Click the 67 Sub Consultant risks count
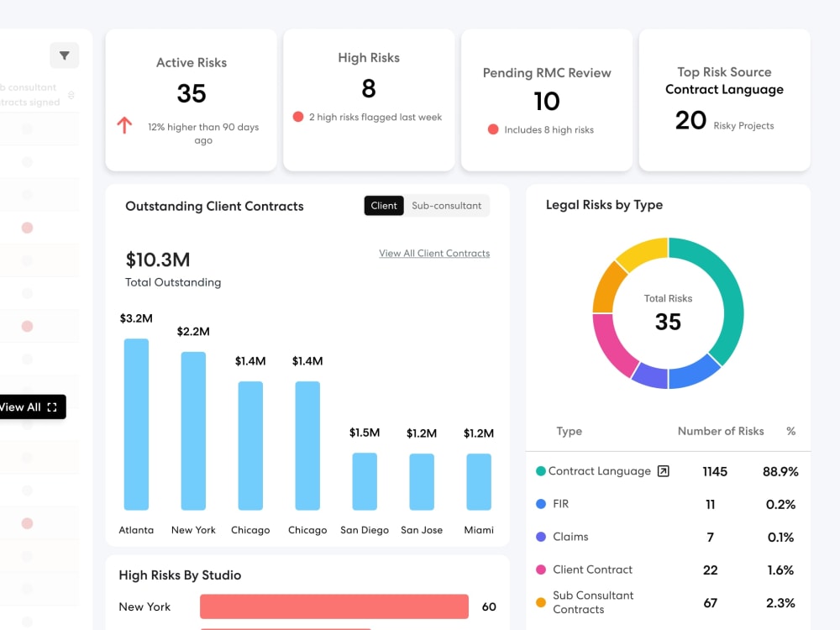The image size is (840, 630). pyautogui.click(x=711, y=603)
